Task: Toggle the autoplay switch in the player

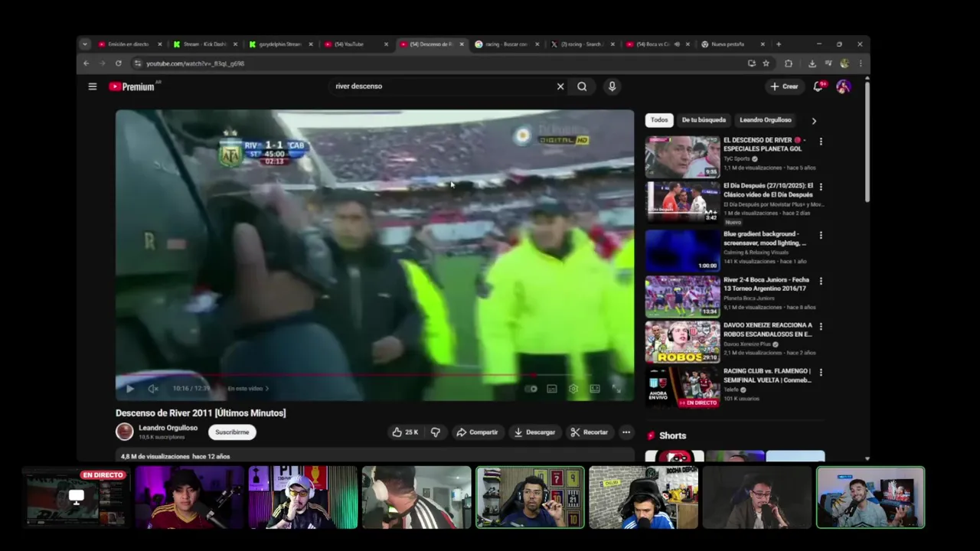Action: click(x=531, y=389)
